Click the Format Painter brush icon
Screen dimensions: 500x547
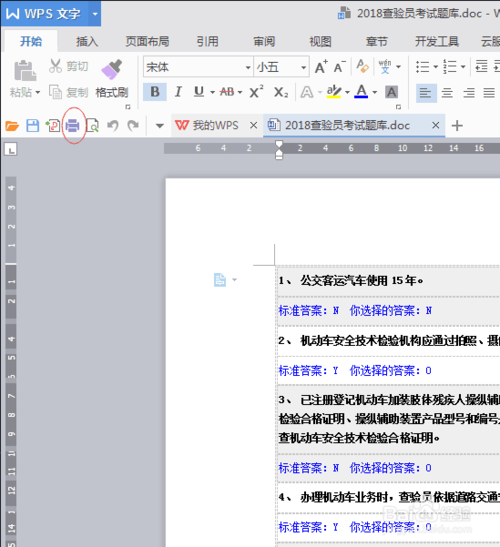[112, 69]
